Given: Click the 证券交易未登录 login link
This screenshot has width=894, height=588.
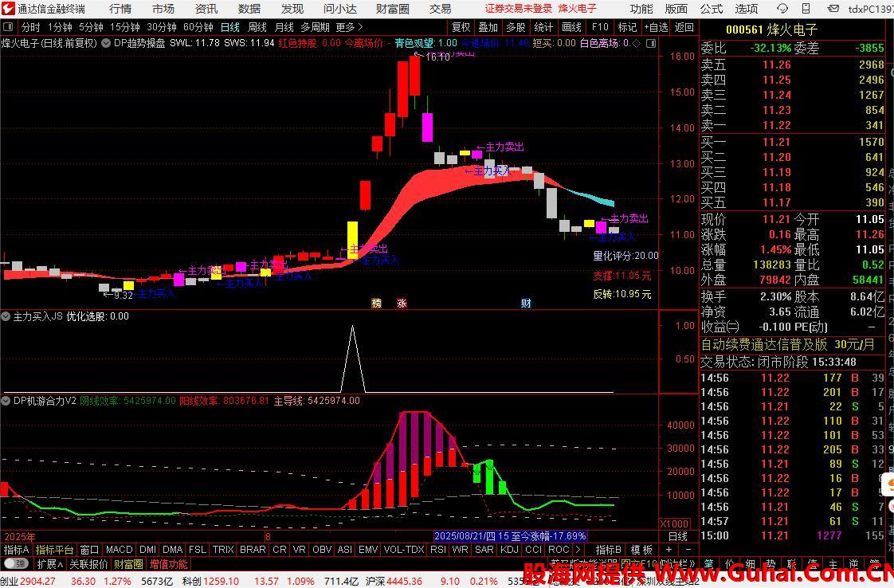Looking at the screenshot, I should [518, 9].
